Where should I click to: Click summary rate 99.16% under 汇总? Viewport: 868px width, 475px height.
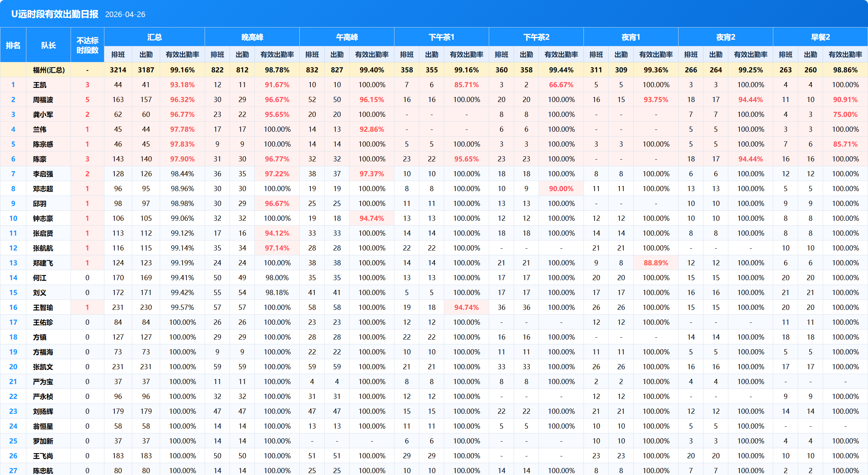tap(182, 70)
